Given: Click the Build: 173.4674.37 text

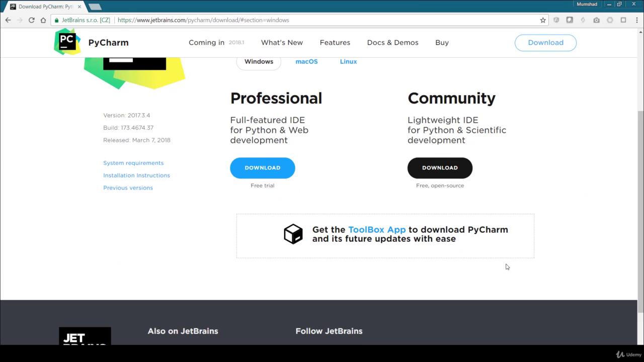Looking at the screenshot, I should [x=128, y=128].
